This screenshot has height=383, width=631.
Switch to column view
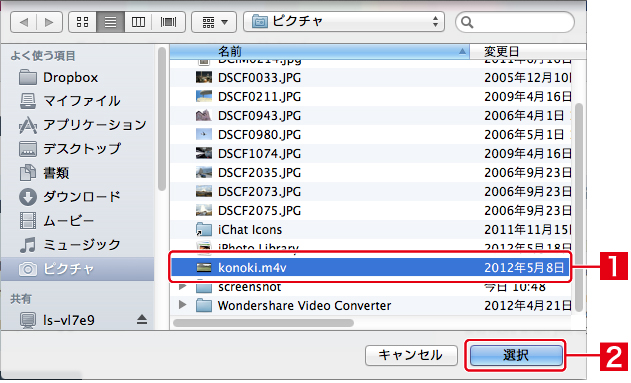point(138,22)
